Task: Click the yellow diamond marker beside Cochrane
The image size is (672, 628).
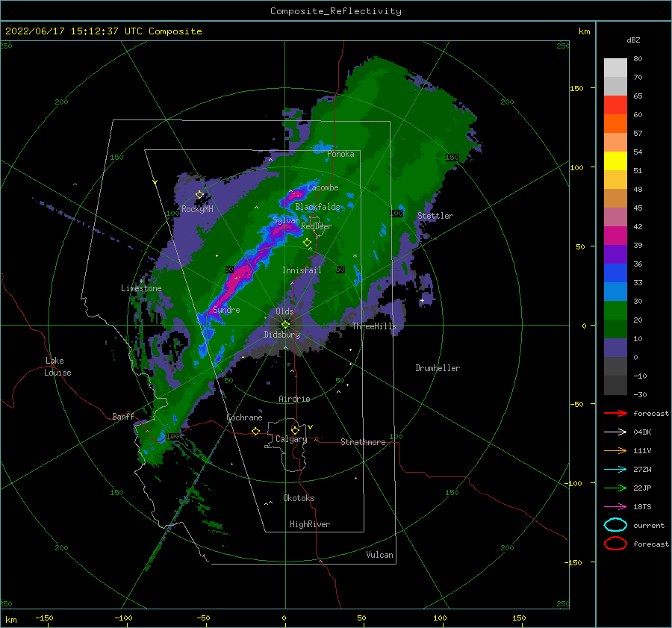Action: (256, 431)
